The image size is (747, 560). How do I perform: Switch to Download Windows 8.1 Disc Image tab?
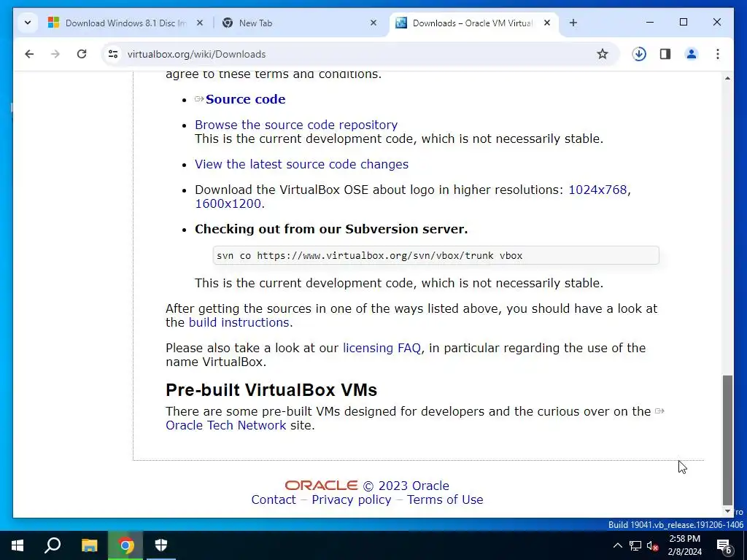[125, 23]
